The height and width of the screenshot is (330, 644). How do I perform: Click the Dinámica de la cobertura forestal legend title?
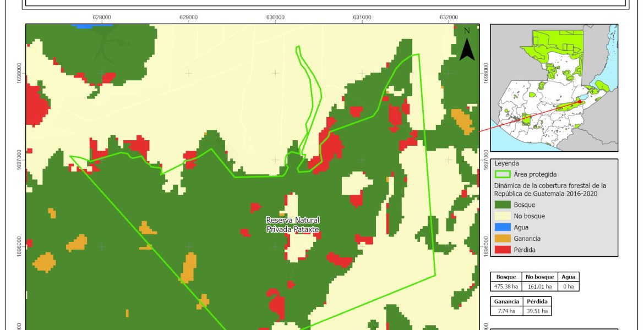tap(550, 189)
